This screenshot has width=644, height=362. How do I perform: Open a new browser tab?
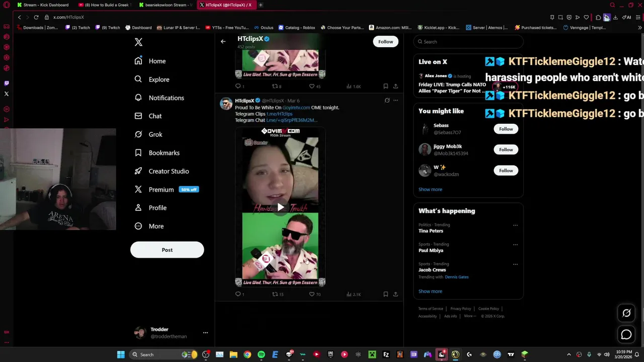point(261,5)
